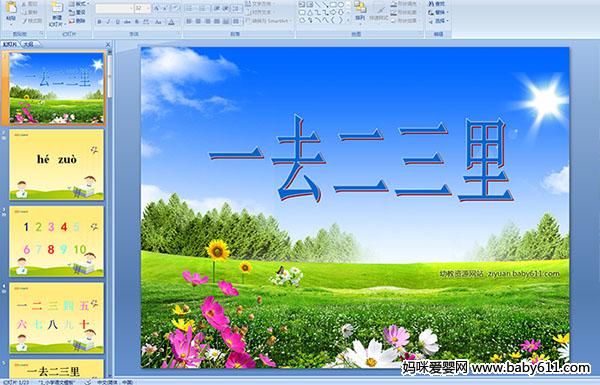Image resolution: width=600 pixels, height=385 pixels.
Task: Select slide 1 thumbnail with sky landscape
Action: click(57, 88)
